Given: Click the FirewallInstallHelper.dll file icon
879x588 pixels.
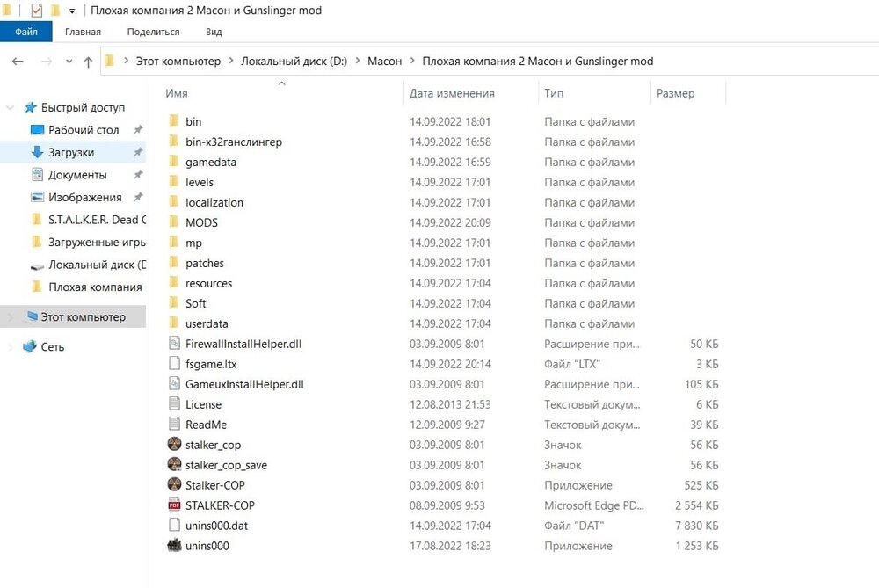Looking at the screenshot, I should pyautogui.click(x=174, y=343).
